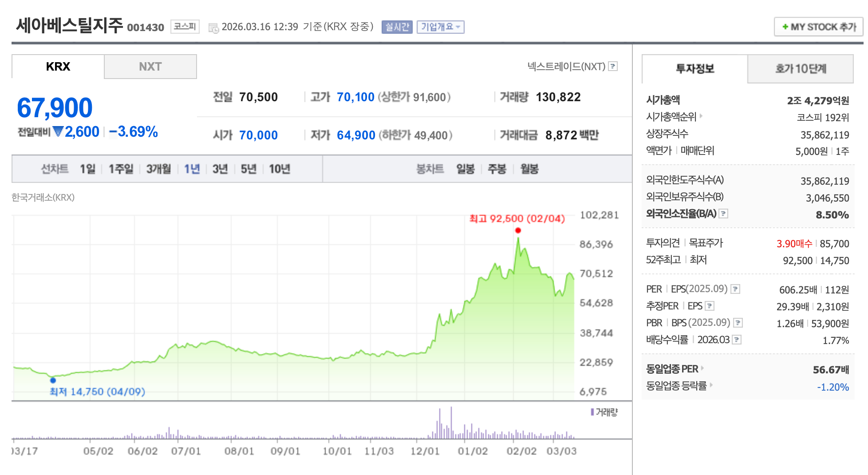Image resolution: width=868 pixels, height=475 pixels.
Task: Select the 1년 line chart period
Action: 192,169
